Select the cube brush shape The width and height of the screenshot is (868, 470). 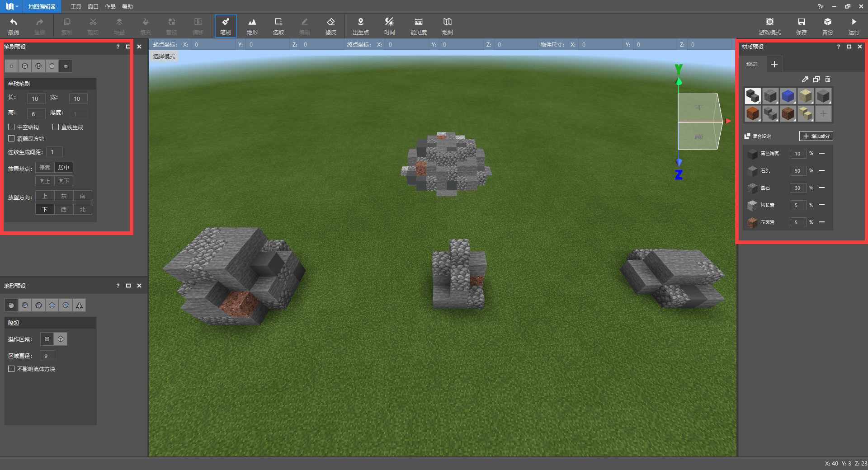(x=25, y=66)
